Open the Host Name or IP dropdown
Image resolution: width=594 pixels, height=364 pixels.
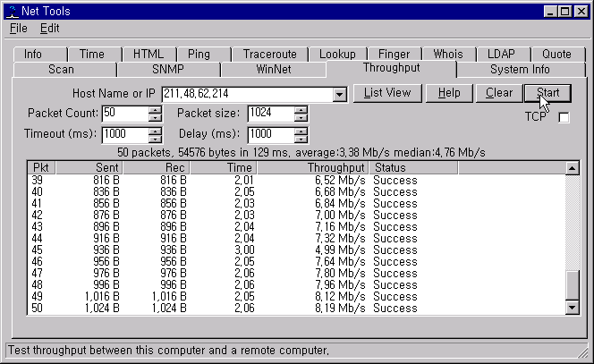[x=339, y=94]
